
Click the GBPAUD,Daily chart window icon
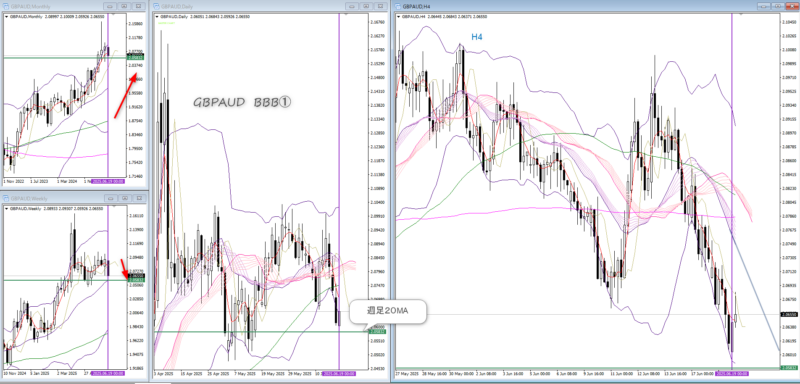[157, 6]
